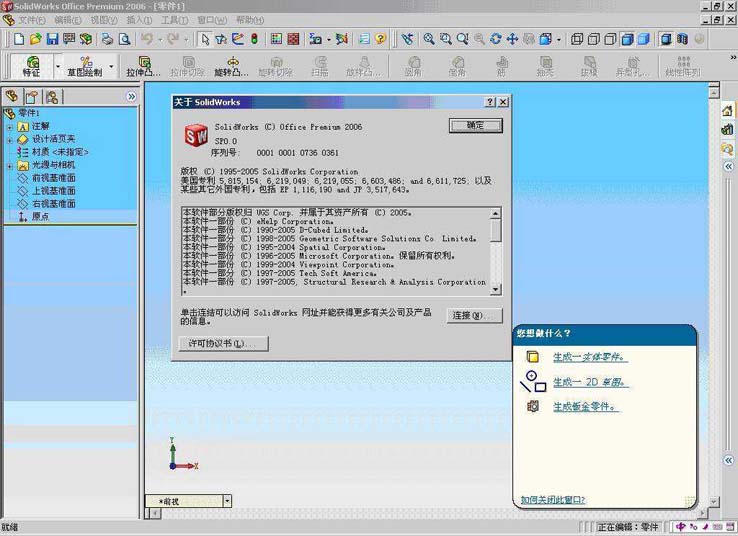The height and width of the screenshot is (536, 738).
Task: Click the 草图绘制 sketch toolbar button
Action: tap(85, 66)
